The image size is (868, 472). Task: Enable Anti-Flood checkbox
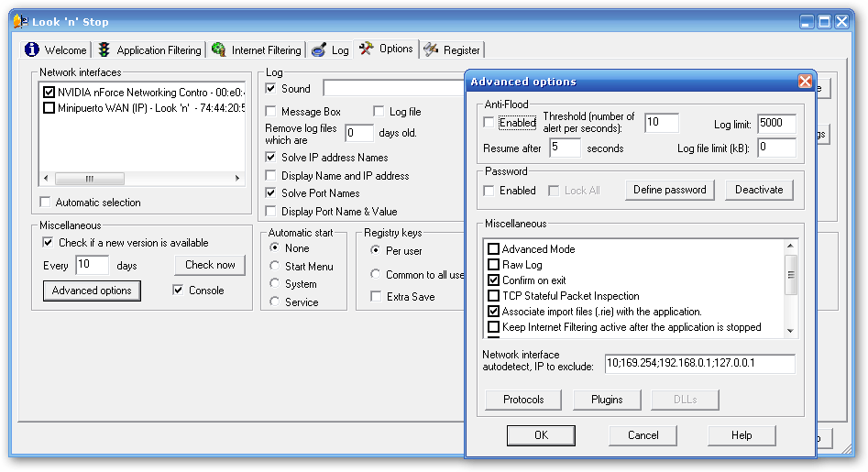(489, 122)
